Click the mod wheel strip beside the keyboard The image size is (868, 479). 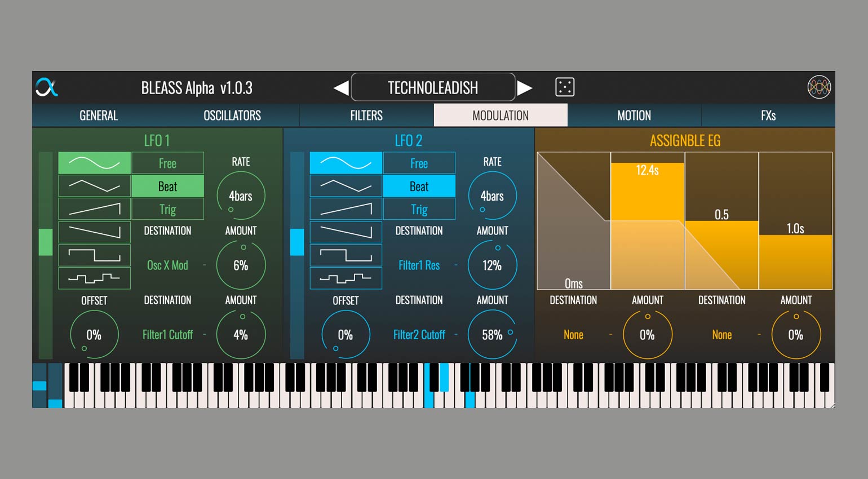[55, 385]
